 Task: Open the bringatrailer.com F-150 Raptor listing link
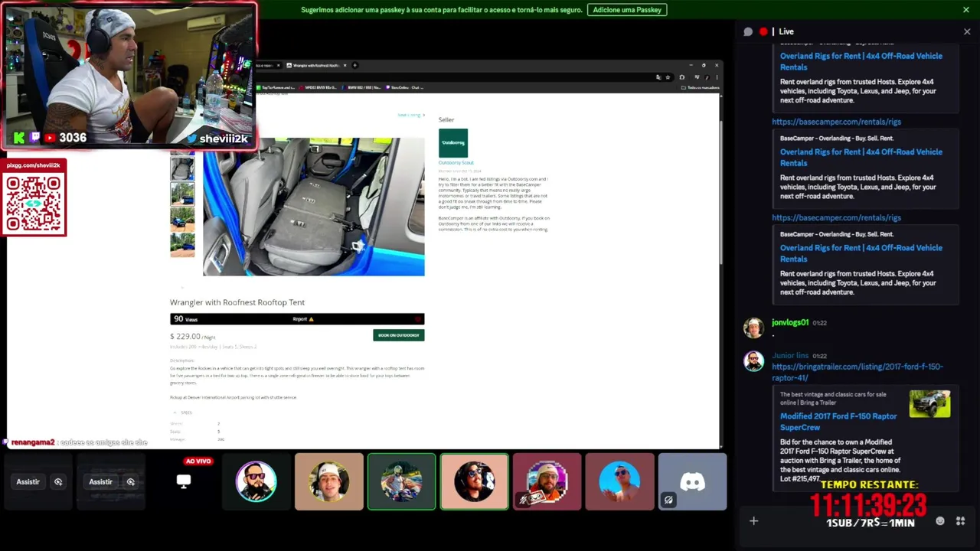coord(857,372)
